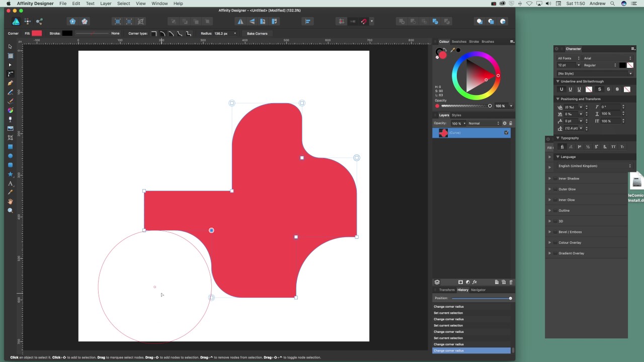Open the All Fonts collection dropdown
This screenshot has height=362, width=644.
569,58
